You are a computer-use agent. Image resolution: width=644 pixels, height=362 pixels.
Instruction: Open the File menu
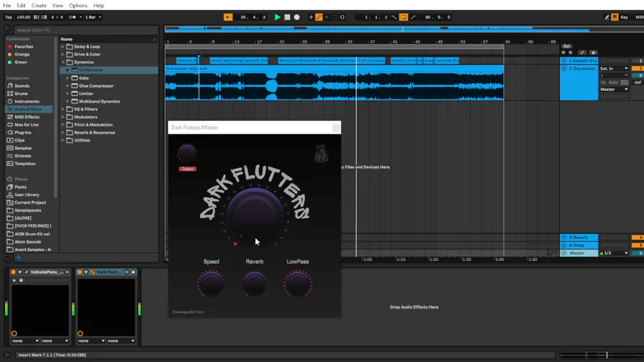pyautogui.click(x=7, y=5)
